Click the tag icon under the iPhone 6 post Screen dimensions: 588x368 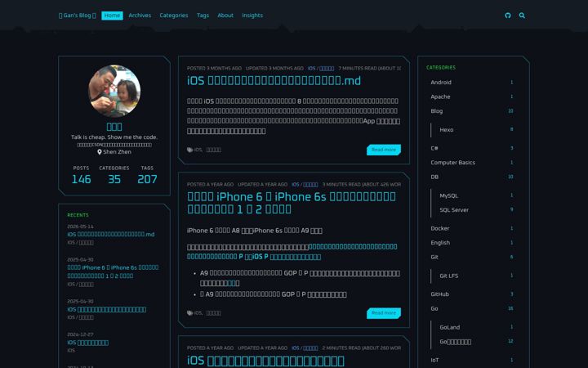pos(189,312)
